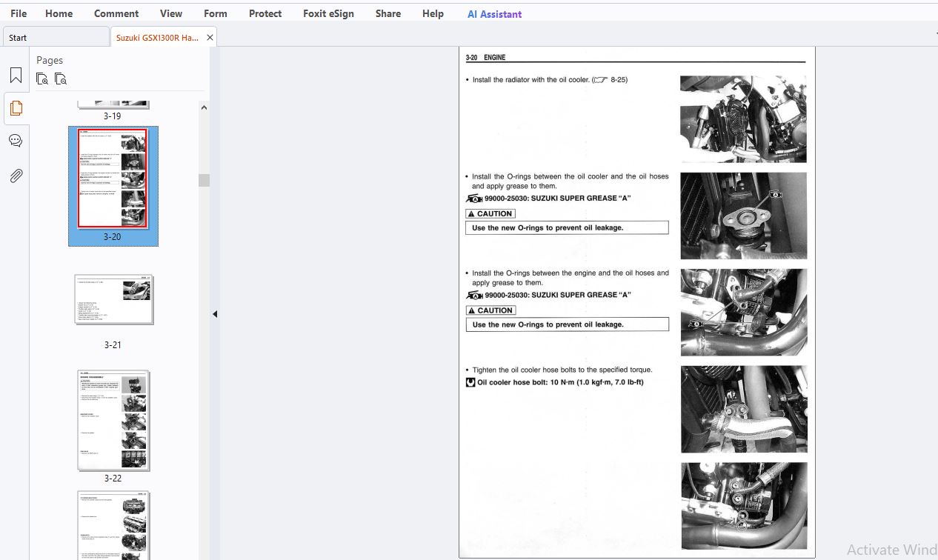This screenshot has width=938, height=560.
Task: Click the first "CAUTION" label
Action: click(490, 213)
